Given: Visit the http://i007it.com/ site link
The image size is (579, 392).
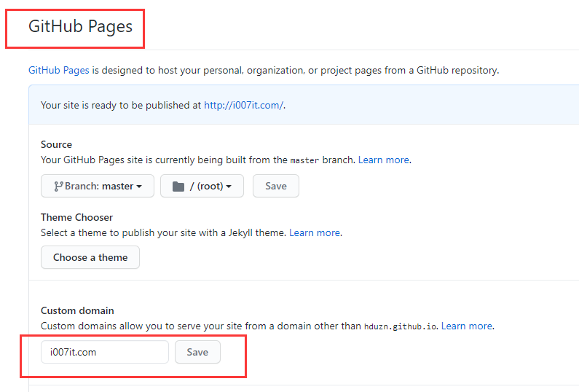Looking at the screenshot, I should point(243,105).
